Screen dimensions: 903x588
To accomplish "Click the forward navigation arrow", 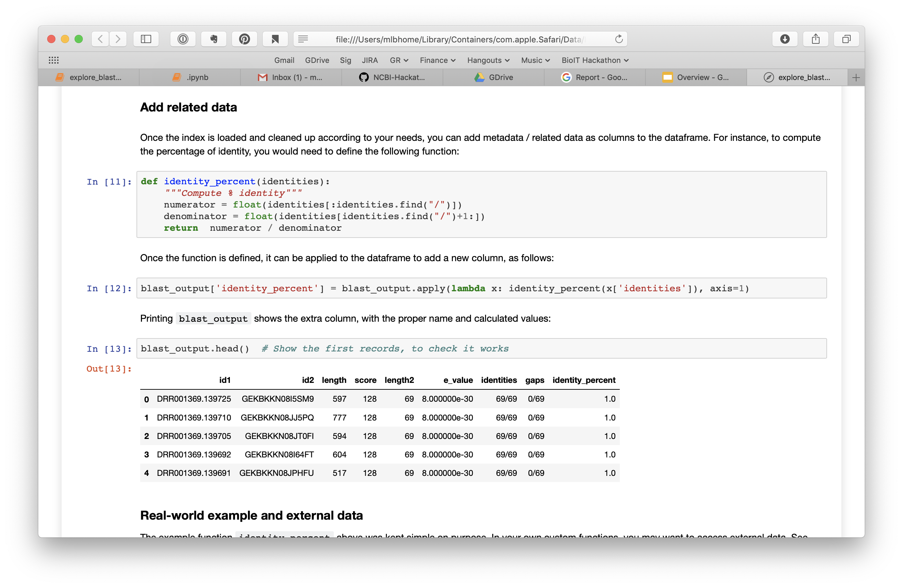I will pos(118,39).
